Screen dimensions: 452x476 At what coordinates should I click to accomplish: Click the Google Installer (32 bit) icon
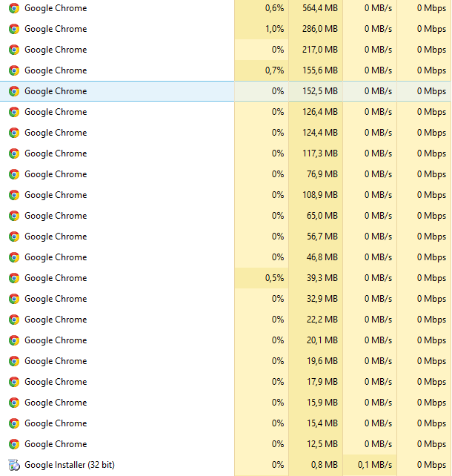click(14, 465)
